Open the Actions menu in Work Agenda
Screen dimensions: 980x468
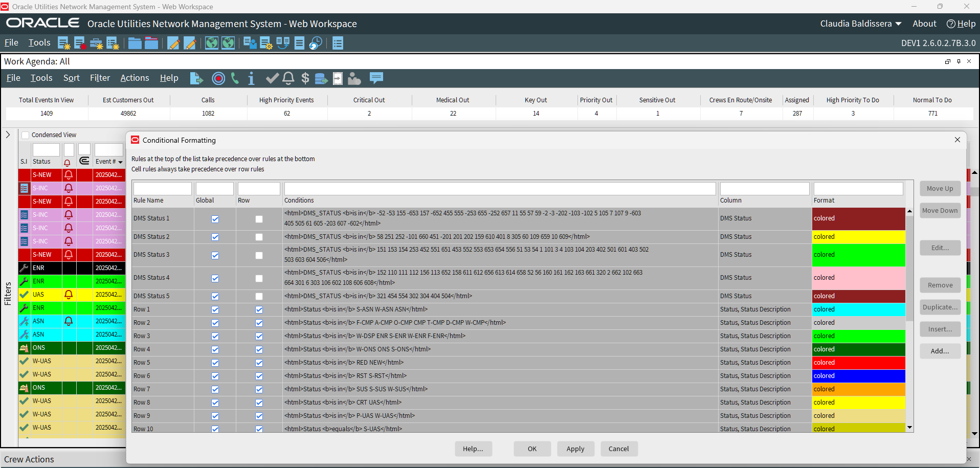pos(135,78)
